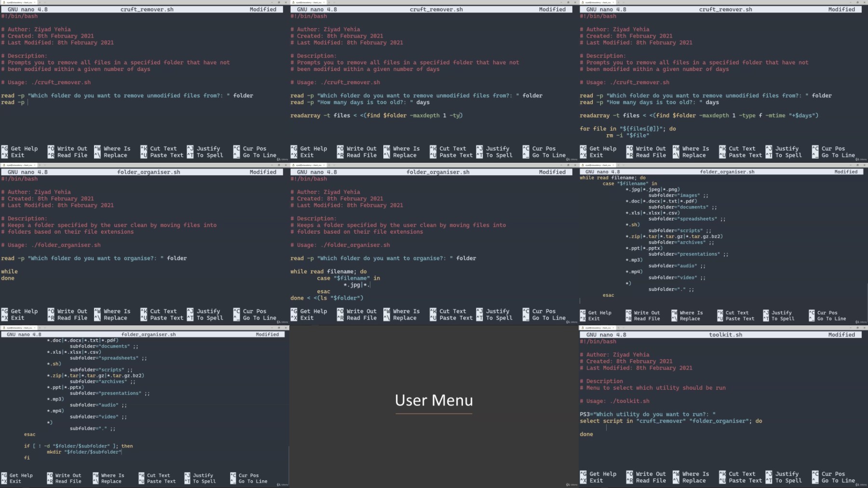This screenshot has width=868, height=488.
Task: Click the "if [ ! -d" condition line
Action: (78, 446)
